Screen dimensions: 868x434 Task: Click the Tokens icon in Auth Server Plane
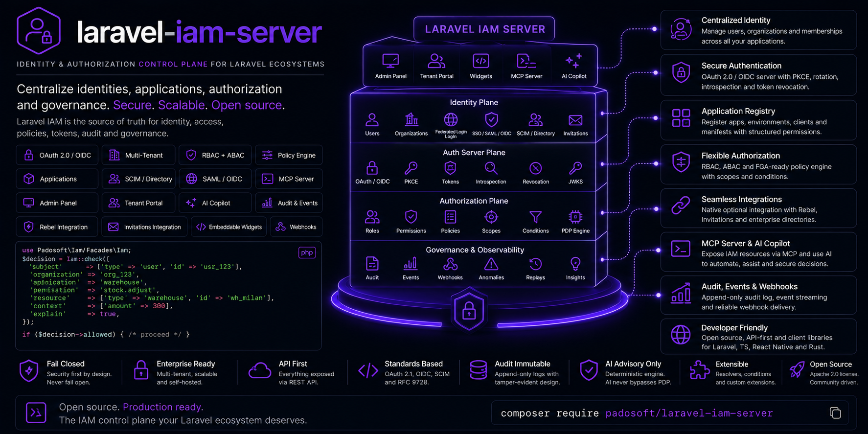[450, 168]
